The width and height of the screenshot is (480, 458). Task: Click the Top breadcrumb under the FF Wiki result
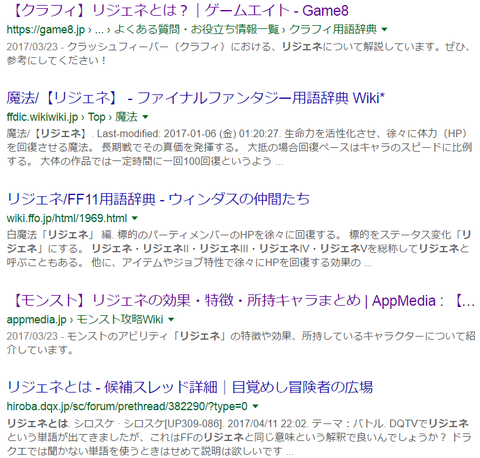97,117
